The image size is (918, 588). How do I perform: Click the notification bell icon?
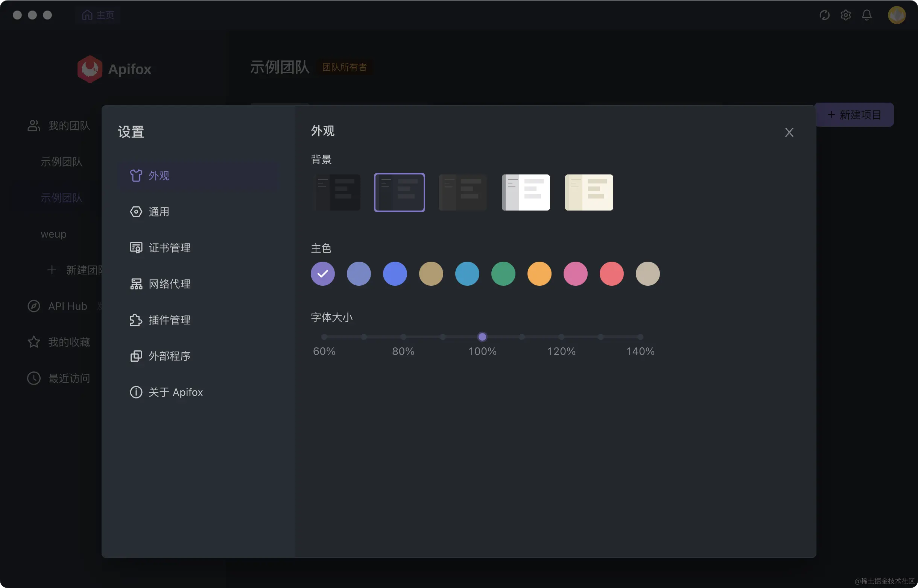(x=866, y=15)
